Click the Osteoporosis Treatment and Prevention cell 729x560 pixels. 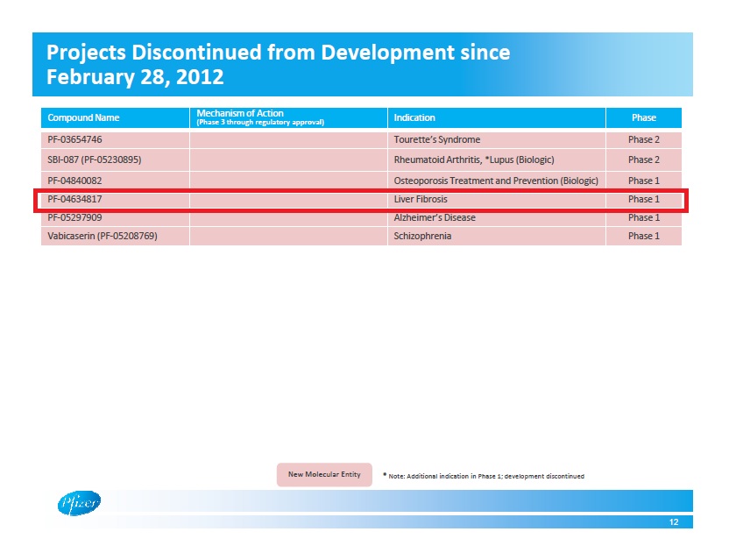coord(496,181)
